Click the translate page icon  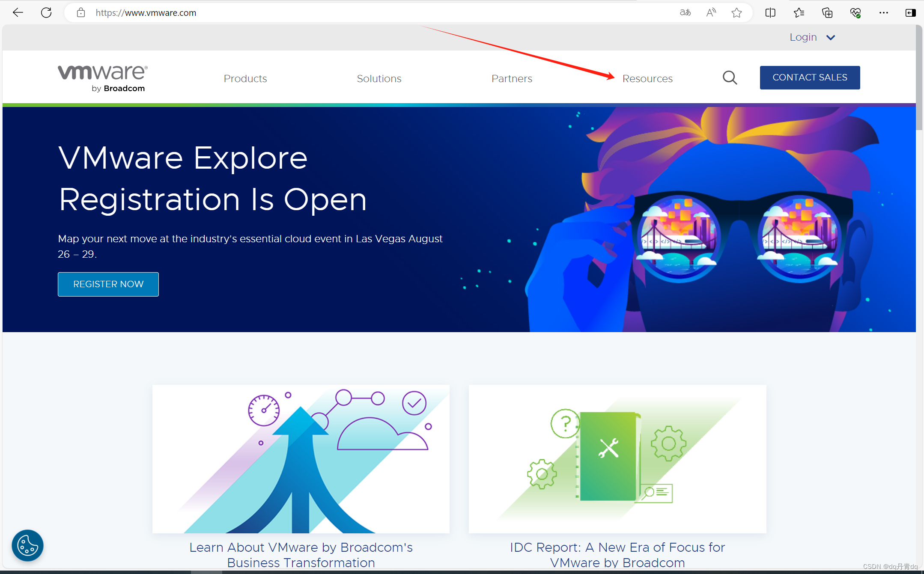[x=685, y=12]
